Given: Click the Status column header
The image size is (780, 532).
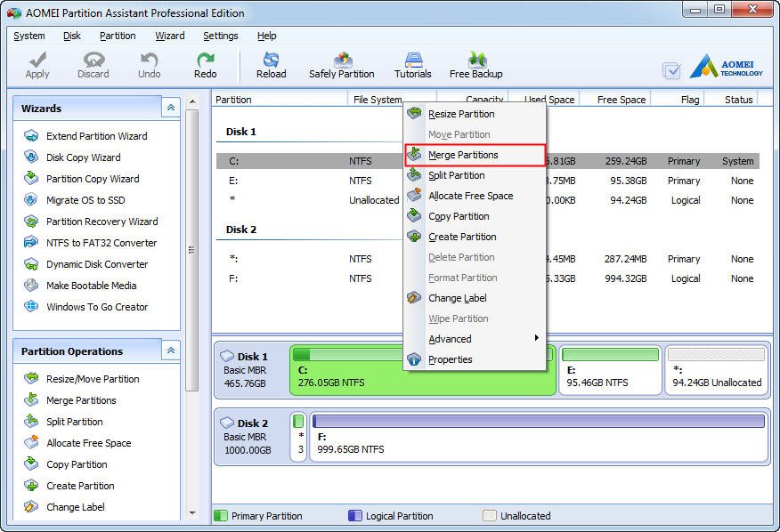Looking at the screenshot, I should 731,100.
